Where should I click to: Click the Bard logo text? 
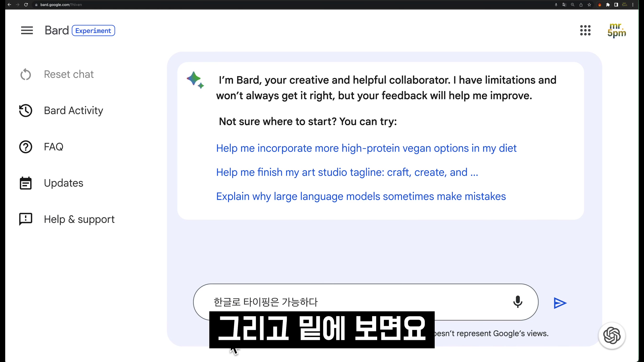click(x=57, y=30)
